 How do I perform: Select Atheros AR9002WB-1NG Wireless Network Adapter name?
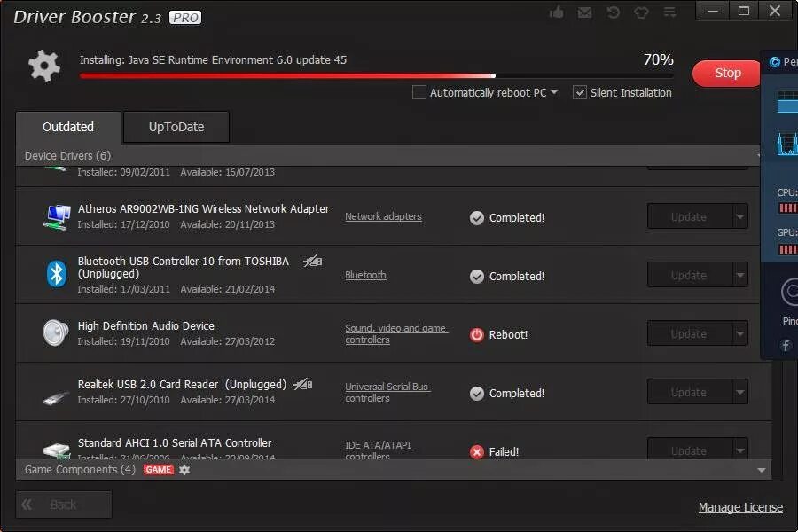click(203, 209)
